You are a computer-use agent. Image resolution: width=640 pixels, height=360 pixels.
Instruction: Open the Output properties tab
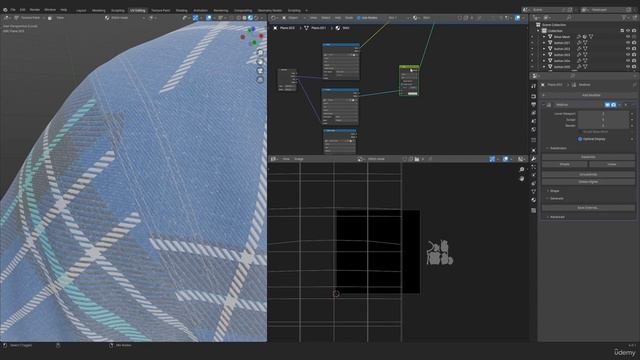pos(533,104)
